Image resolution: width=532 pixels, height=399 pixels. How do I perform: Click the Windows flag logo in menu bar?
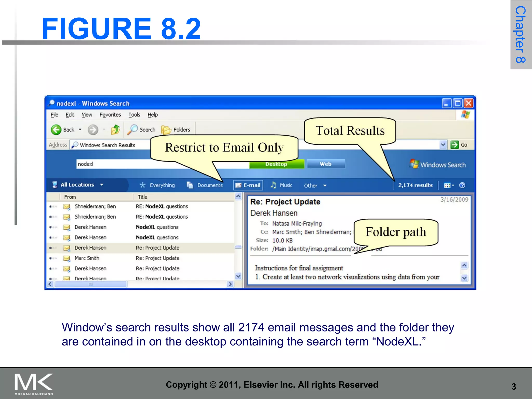465,115
